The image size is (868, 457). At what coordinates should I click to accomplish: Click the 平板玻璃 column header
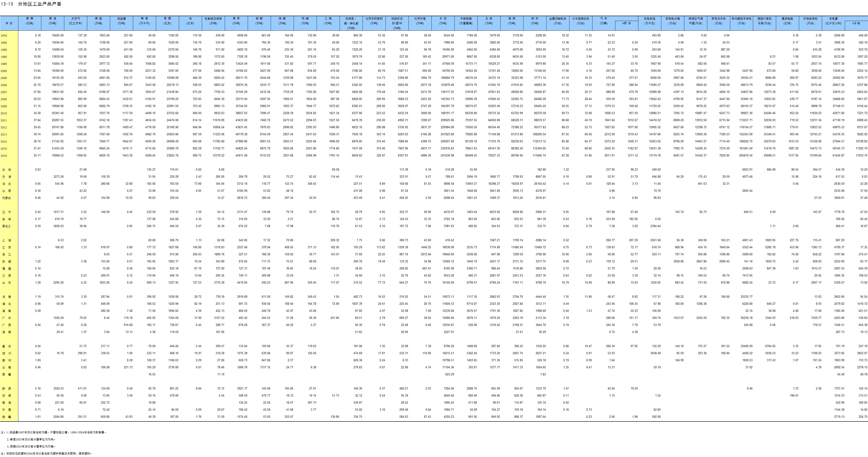click(466, 23)
